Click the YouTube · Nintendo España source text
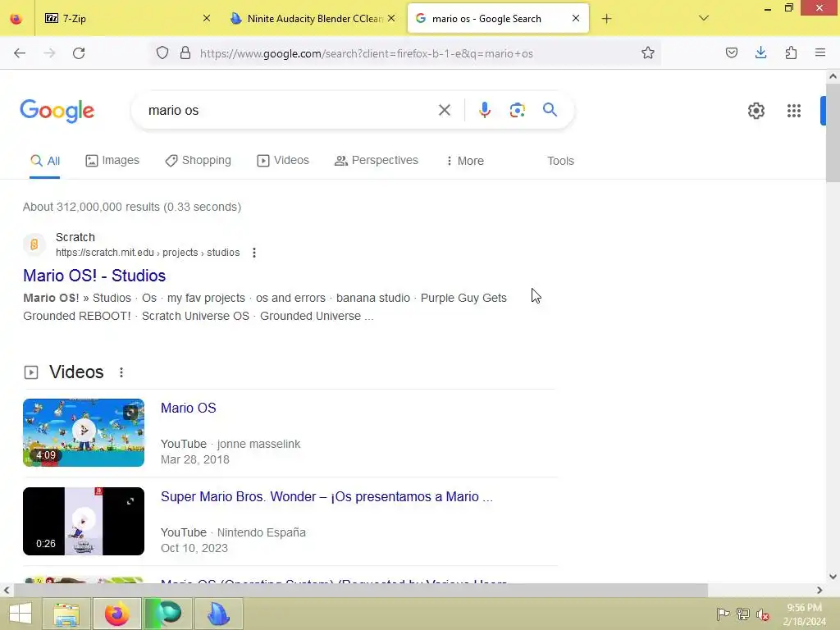Image resolution: width=840 pixels, height=630 pixels. click(233, 532)
